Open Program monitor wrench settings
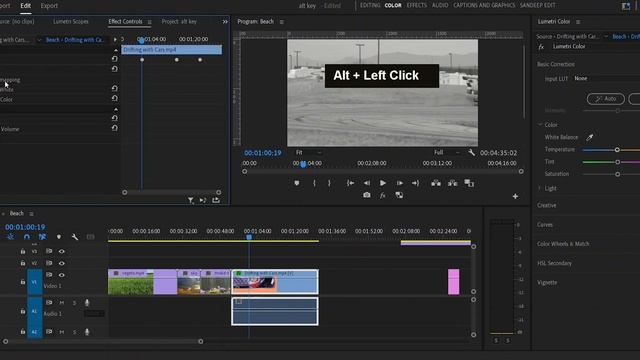Screen dimensions: 640x360 tap(471, 152)
